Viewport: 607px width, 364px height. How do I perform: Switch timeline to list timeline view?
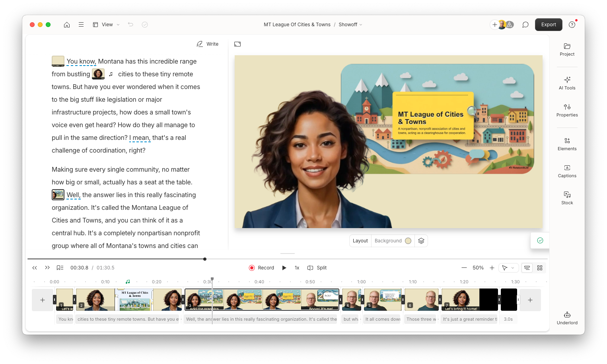[527, 268]
